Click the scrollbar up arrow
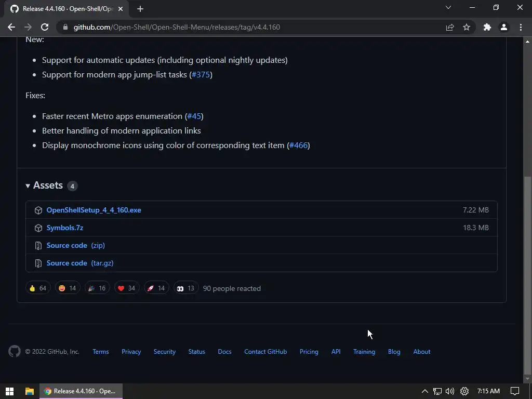This screenshot has height=399, width=532. click(x=527, y=42)
